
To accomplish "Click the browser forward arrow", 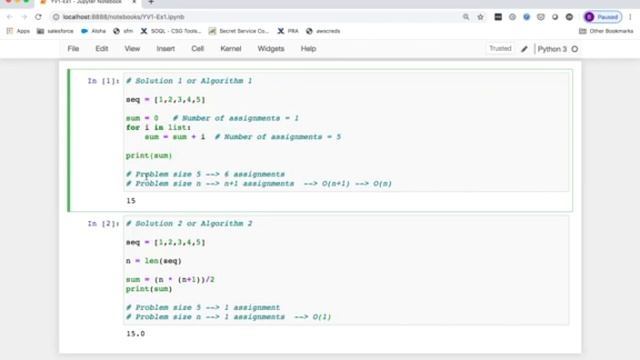I will [x=24, y=17].
